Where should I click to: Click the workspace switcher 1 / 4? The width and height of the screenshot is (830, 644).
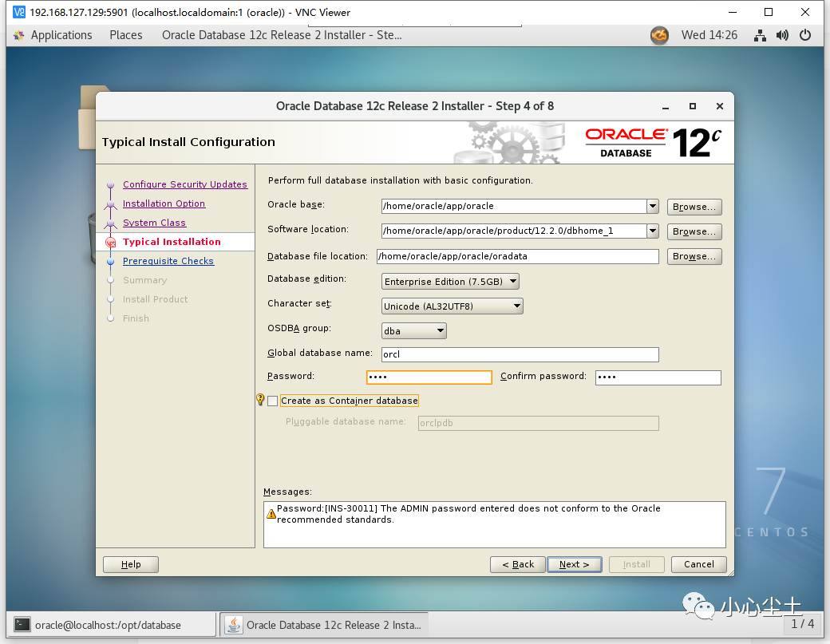[802, 624]
